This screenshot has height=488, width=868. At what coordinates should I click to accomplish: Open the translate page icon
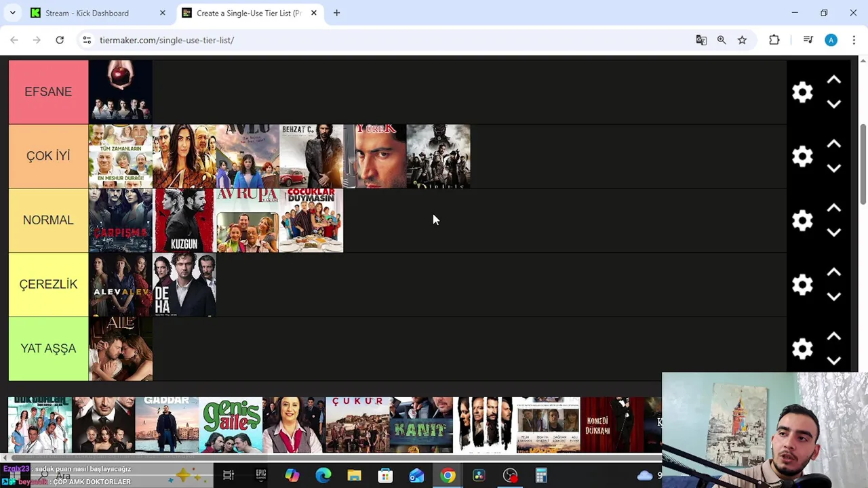701,40
